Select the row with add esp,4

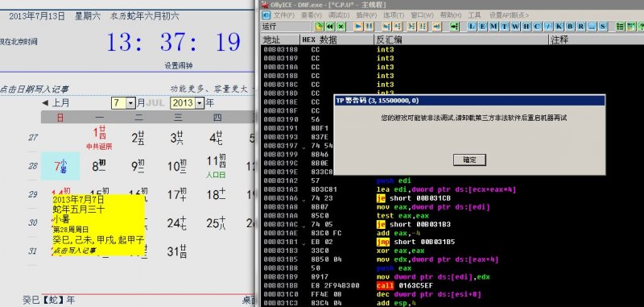click(452, 303)
